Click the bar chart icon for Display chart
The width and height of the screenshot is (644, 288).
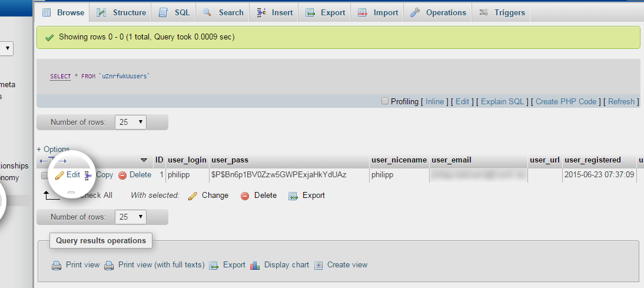pos(255,266)
